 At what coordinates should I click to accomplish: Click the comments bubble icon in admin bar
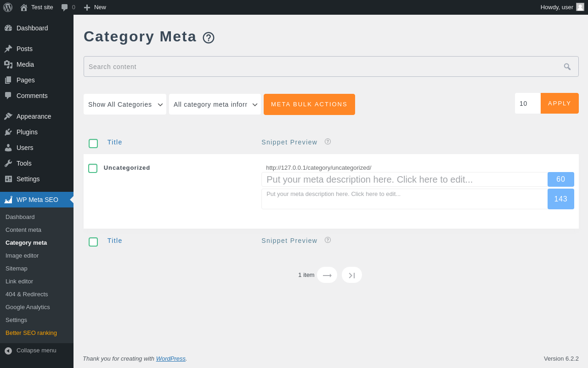(65, 7)
